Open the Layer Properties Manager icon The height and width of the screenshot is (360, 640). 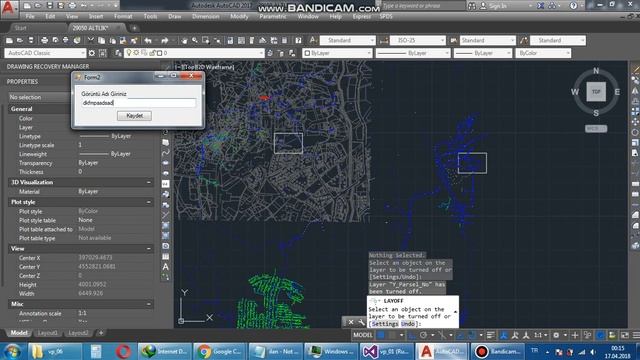click(x=118, y=53)
